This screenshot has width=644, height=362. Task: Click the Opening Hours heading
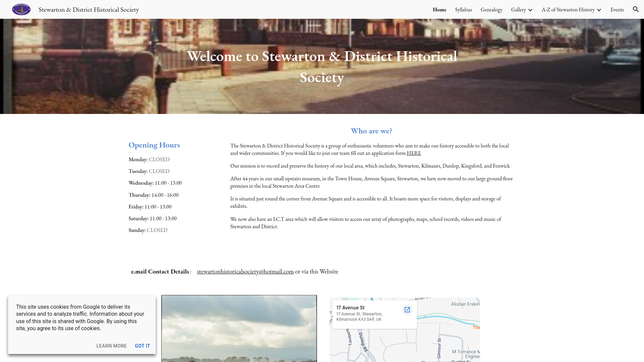[154, 145]
